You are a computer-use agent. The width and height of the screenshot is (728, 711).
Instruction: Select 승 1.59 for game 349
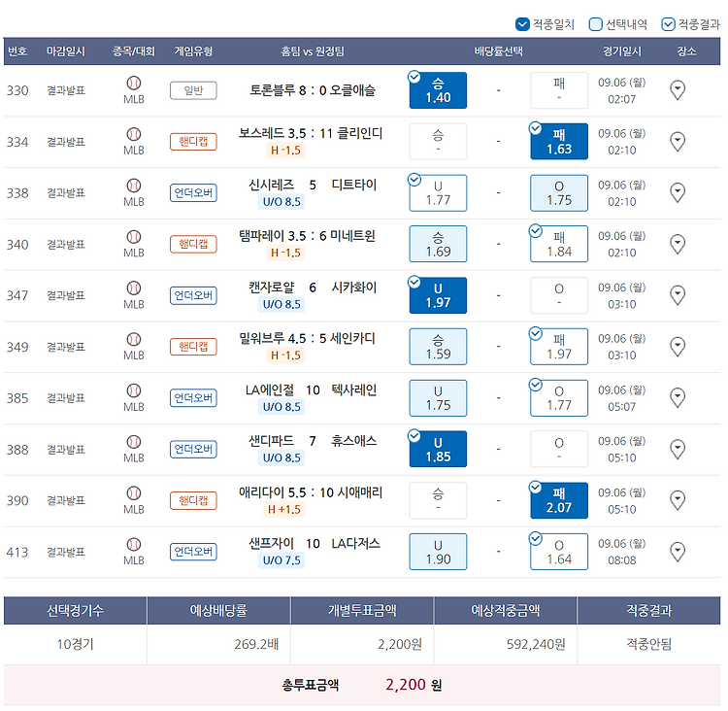438,347
